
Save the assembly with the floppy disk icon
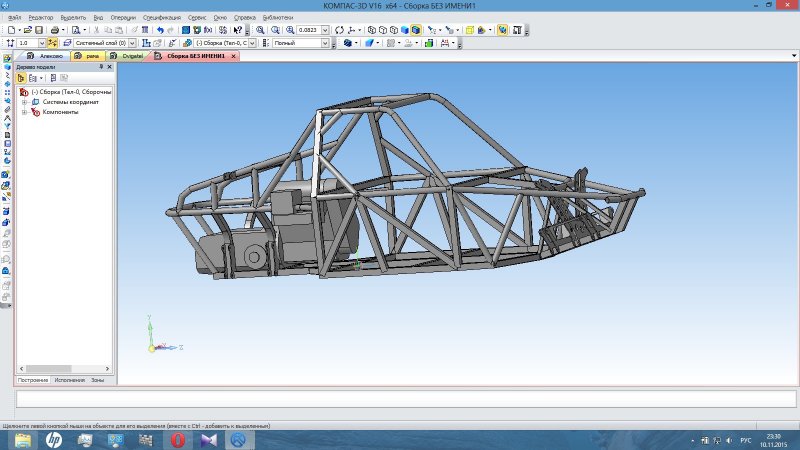pyautogui.click(x=39, y=30)
